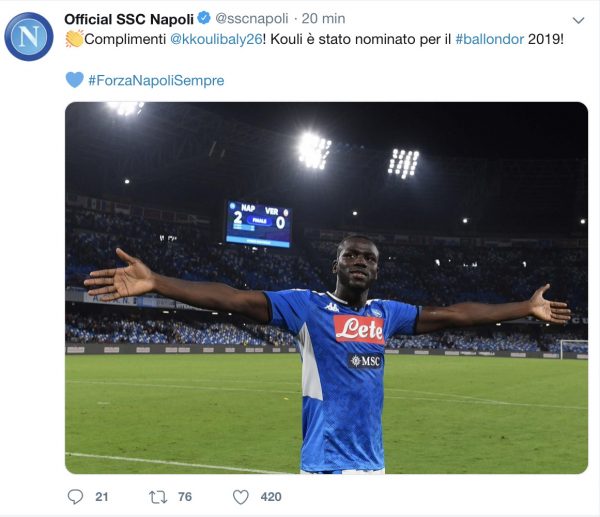The width and height of the screenshot is (600, 517).
Task: Click the blue verified badge
Action: pyautogui.click(x=203, y=19)
